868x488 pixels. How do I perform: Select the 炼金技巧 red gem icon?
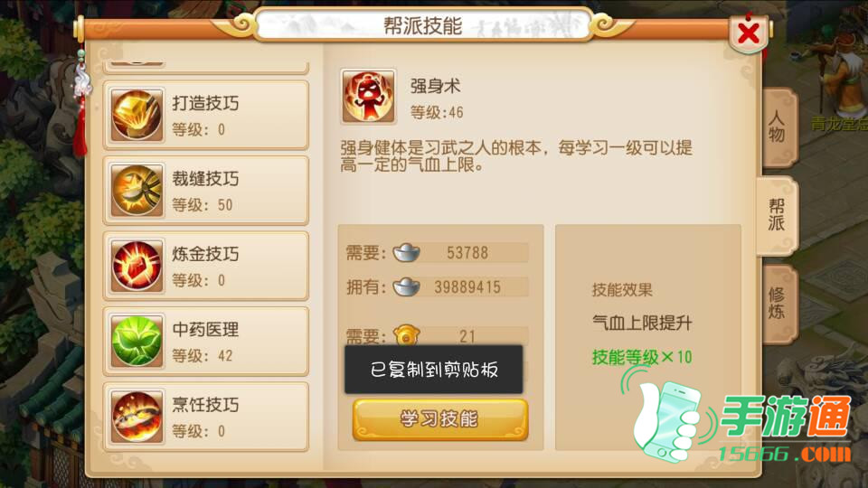137,266
